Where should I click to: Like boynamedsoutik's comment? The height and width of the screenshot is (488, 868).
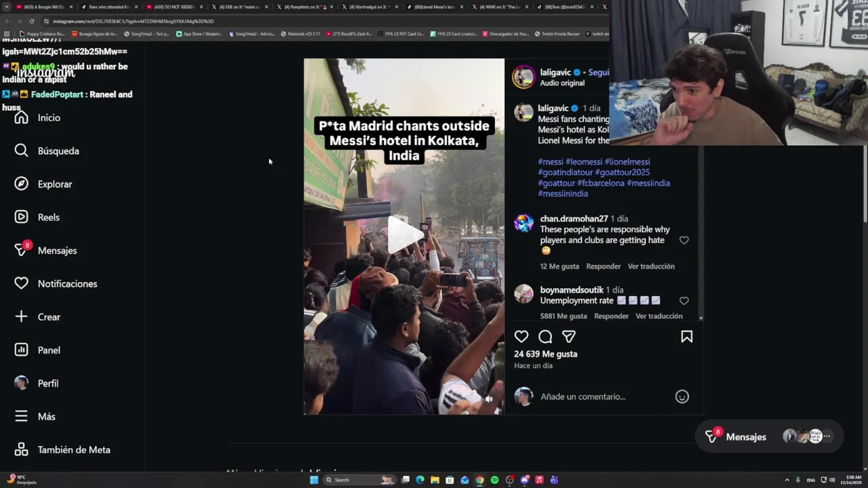pos(684,301)
